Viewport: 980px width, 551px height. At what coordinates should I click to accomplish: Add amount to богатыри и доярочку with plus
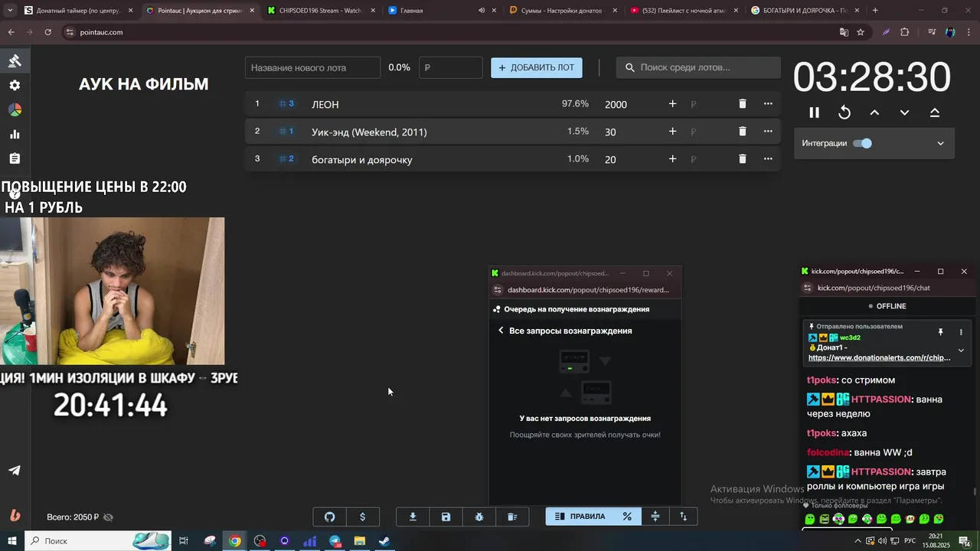672,159
